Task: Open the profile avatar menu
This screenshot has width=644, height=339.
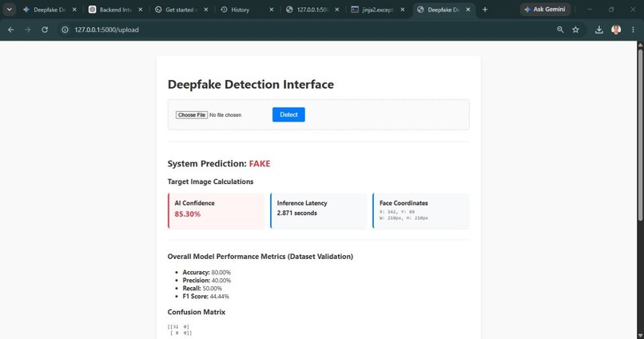Action: tap(616, 30)
